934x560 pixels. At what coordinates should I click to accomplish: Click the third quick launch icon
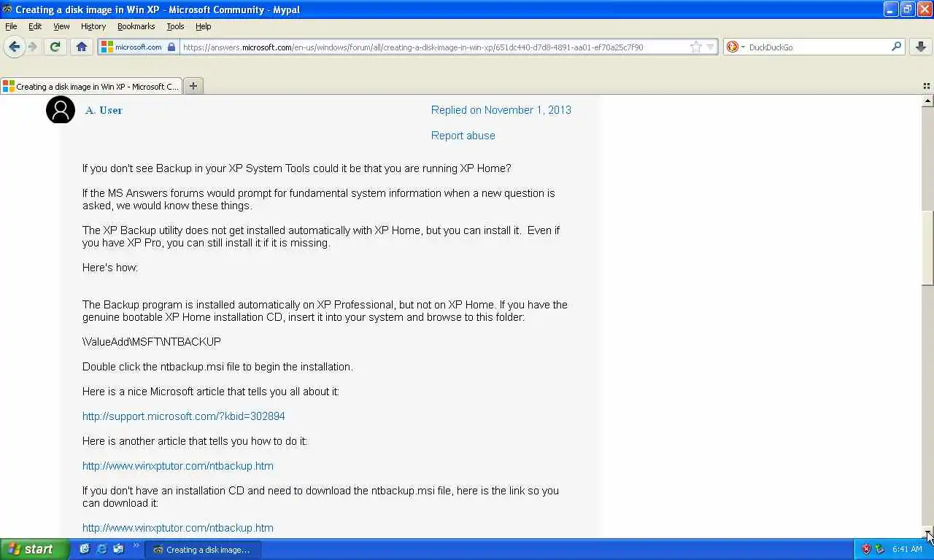tap(118, 549)
